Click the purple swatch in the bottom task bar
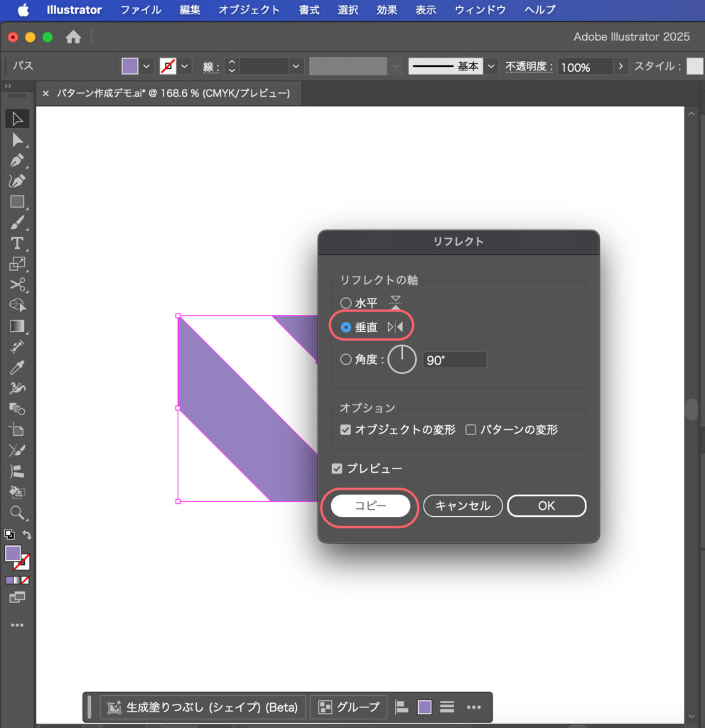The image size is (705, 728). (424, 707)
